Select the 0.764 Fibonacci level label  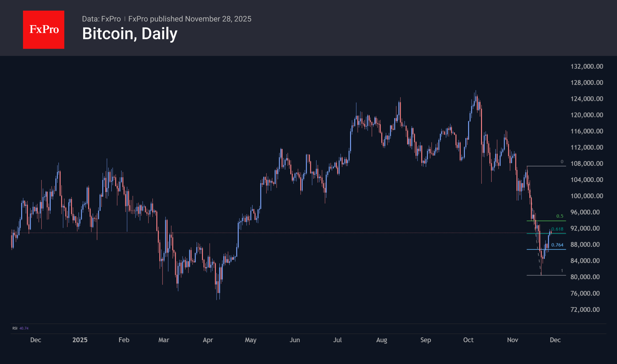(557, 245)
